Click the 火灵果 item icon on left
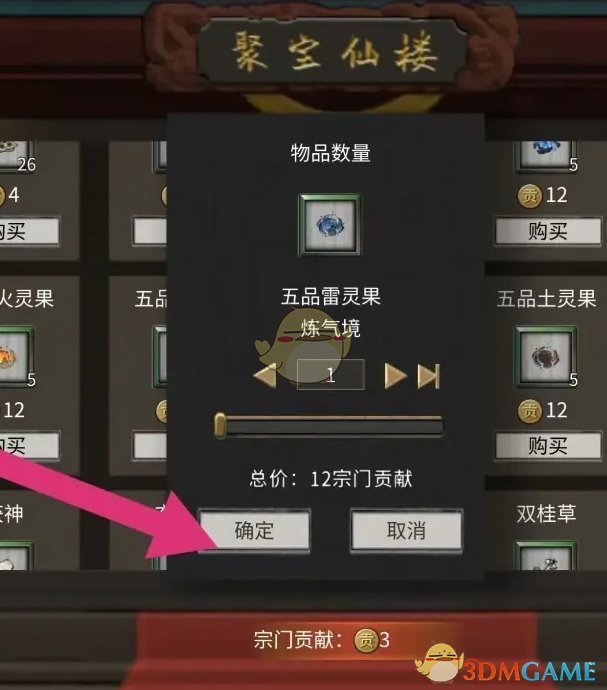Screen dimensions: 607x690 (x=14, y=357)
